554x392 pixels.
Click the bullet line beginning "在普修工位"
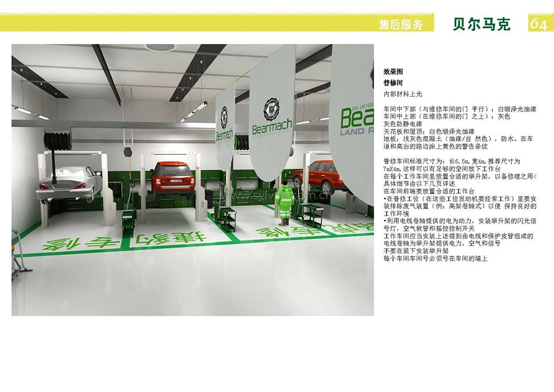(x=460, y=199)
